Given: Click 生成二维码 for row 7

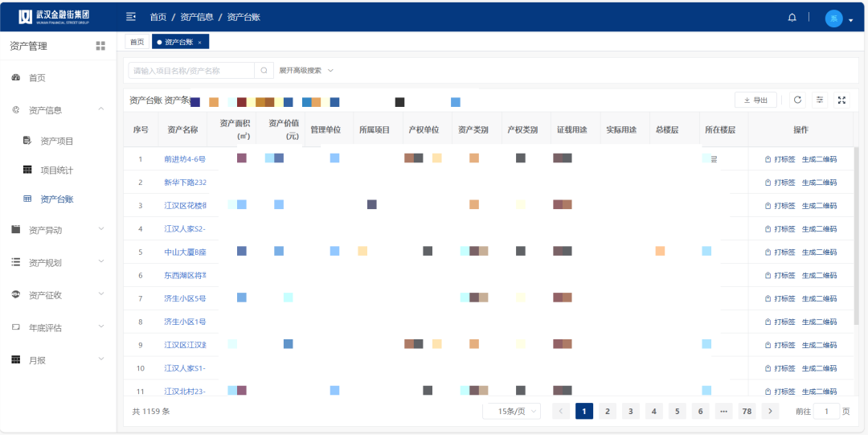Looking at the screenshot, I should pos(819,298).
